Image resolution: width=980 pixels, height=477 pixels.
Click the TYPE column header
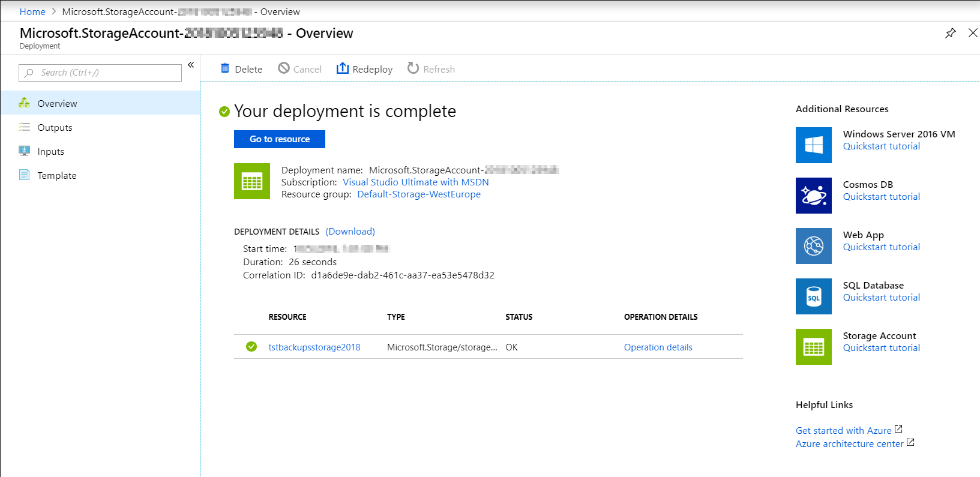[396, 317]
